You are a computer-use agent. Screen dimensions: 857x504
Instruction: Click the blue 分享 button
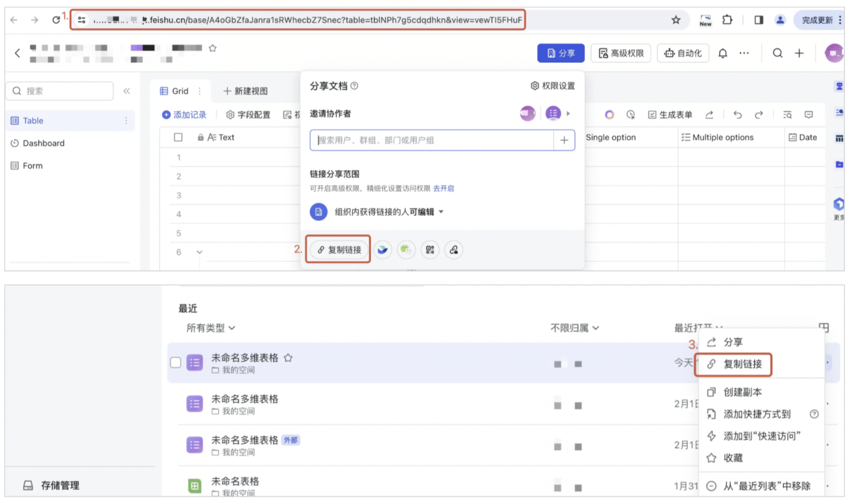tap(560, 53)
